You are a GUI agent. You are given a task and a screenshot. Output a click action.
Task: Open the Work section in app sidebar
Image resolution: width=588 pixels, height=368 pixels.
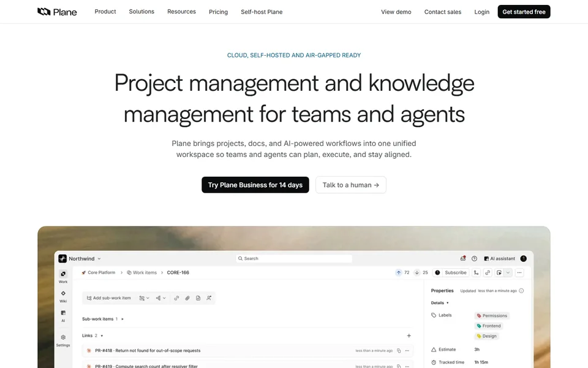coord(63,277)
